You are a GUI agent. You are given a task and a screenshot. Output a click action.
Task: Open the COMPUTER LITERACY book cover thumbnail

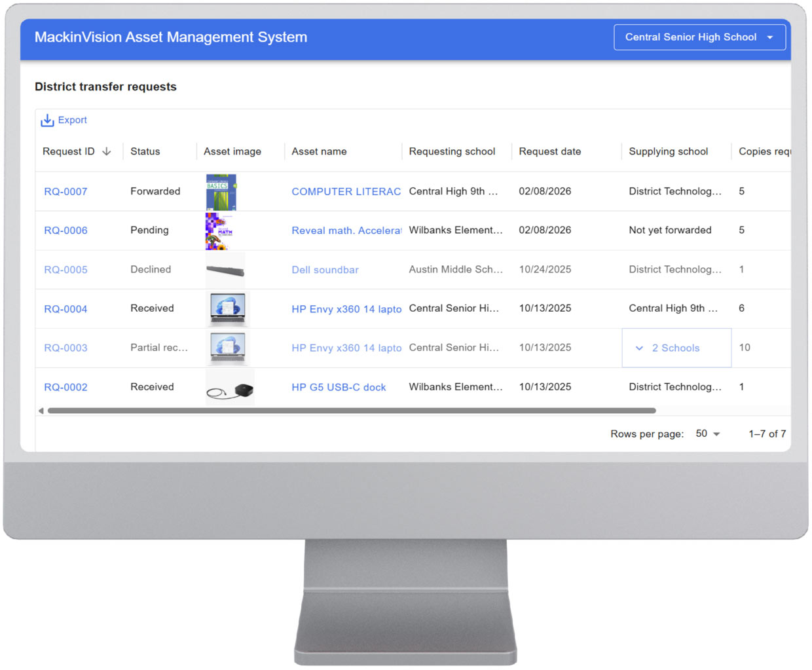coord(221,192)
